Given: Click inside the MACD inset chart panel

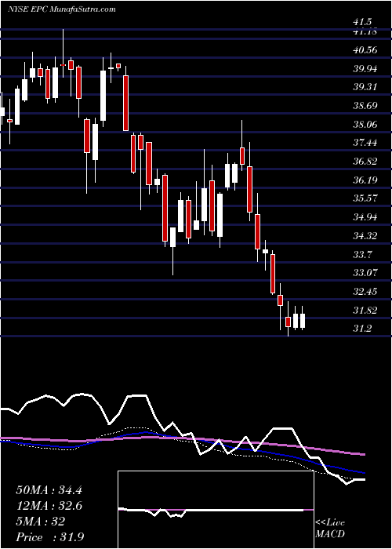Looking at the screenshot, I should [216, 510].
